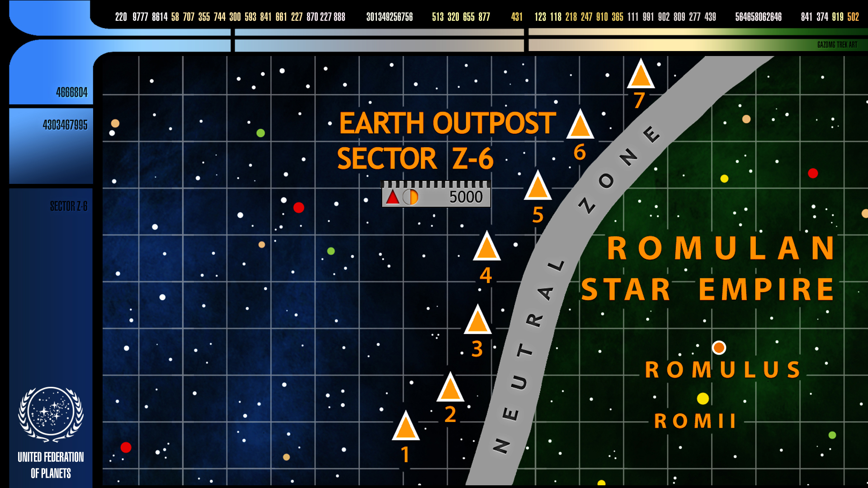Click the Earth Outpost 1 triangle marker
Image resolution: width=868 pixels, height=488 pixels.
(406, 426)
